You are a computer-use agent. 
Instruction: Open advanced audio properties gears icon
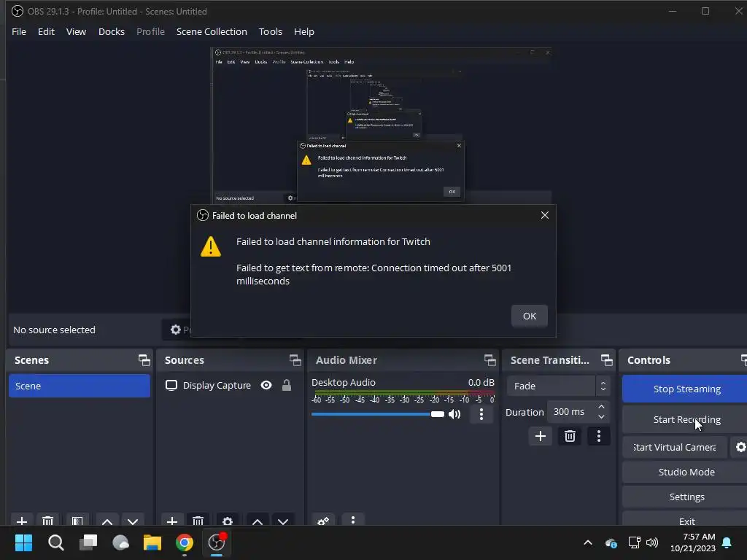pyautogui.click(x=323, y=521)
